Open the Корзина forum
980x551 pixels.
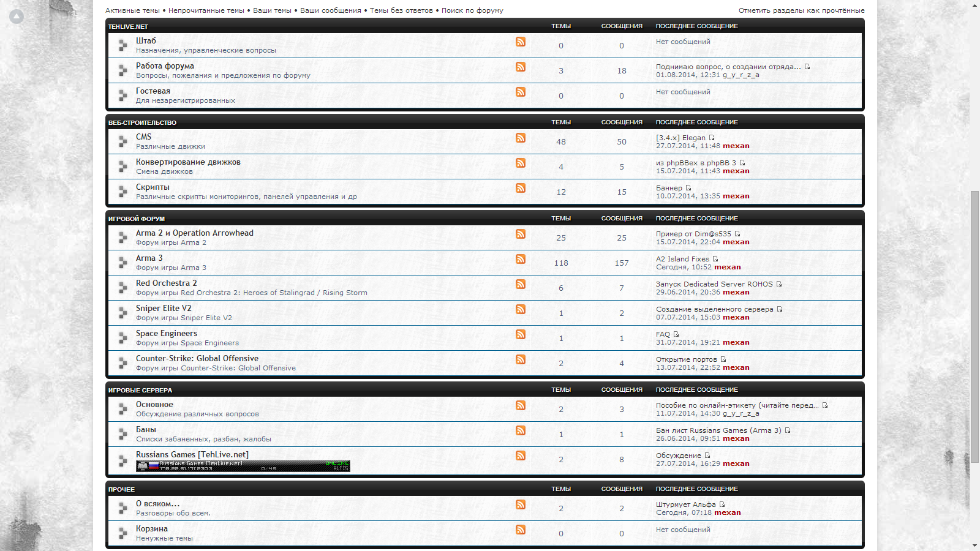(152, 528)
